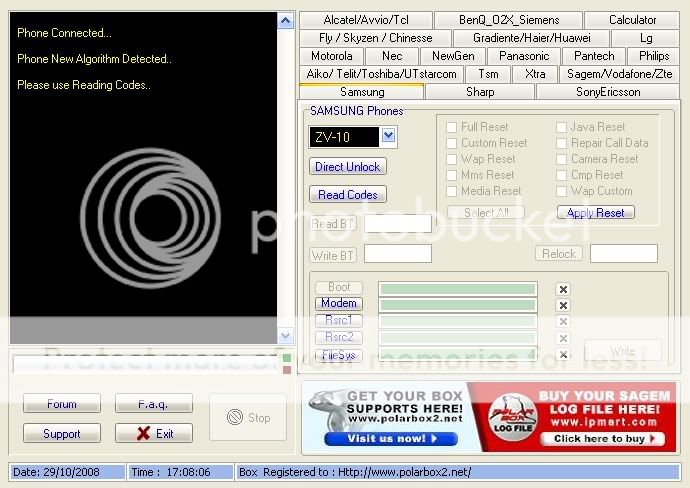690x488 pixels.
Task: Tick the Mms Reset checkbox
Action: pos(451,175)
